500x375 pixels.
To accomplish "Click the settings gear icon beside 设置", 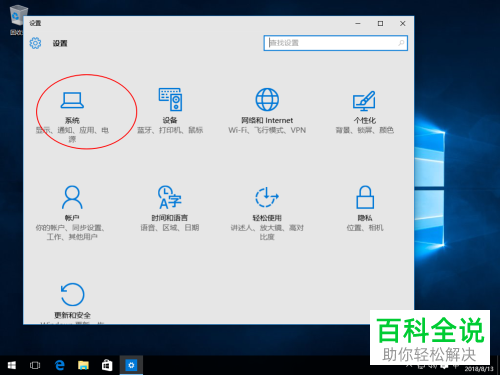I will [x=35, y=43].
